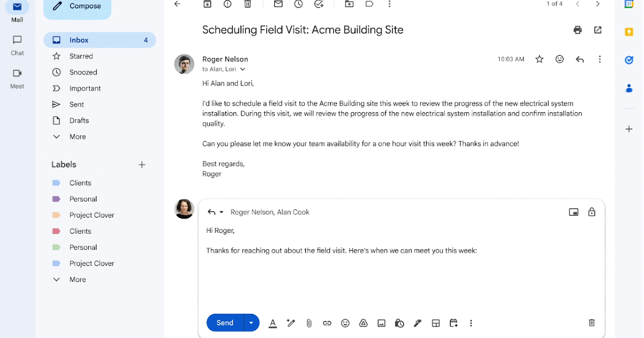The height and width of the screenshot is (338, 644).
Task: Report the email as spam
Action: (x=228, y=4)
